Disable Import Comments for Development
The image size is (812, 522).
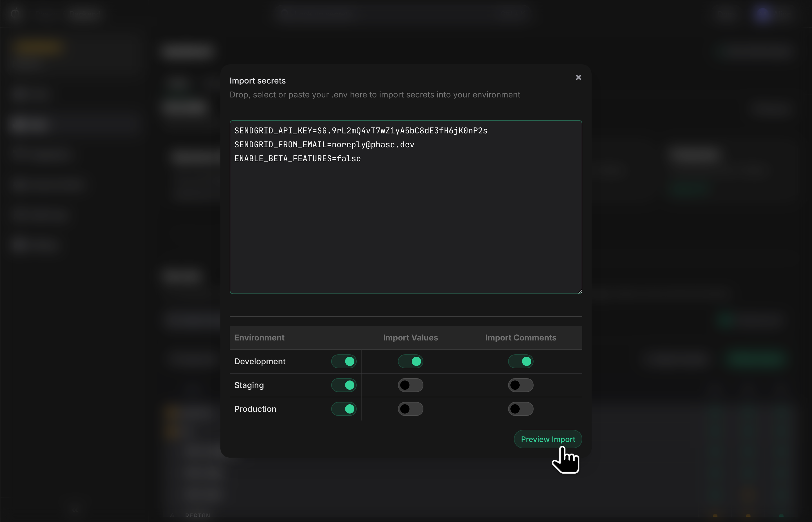pos(521,361)
